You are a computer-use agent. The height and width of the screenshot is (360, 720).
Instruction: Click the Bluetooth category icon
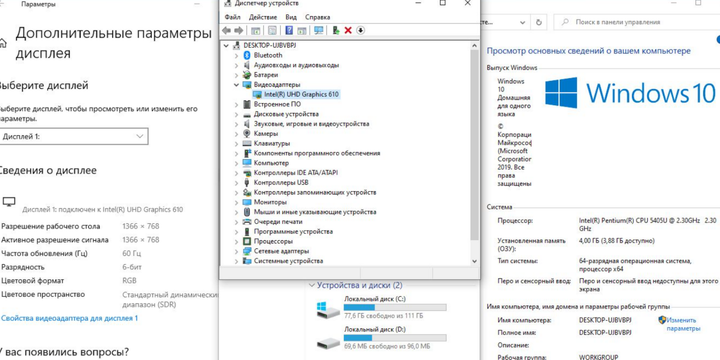pos(247,55)
